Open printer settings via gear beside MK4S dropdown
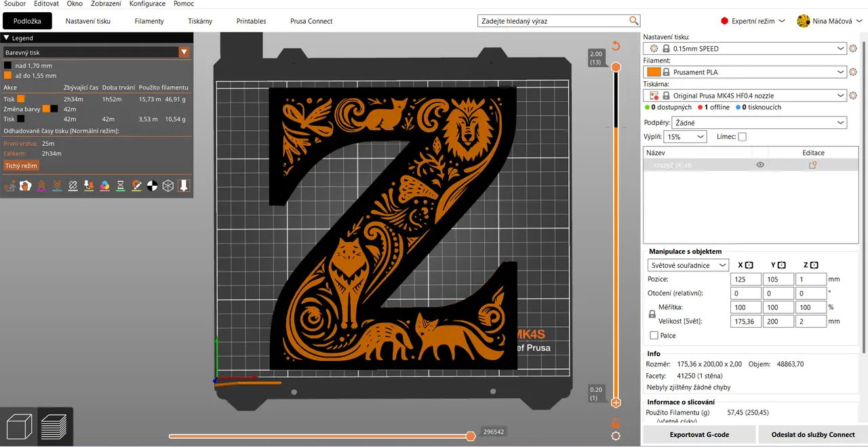 point(852,95)
